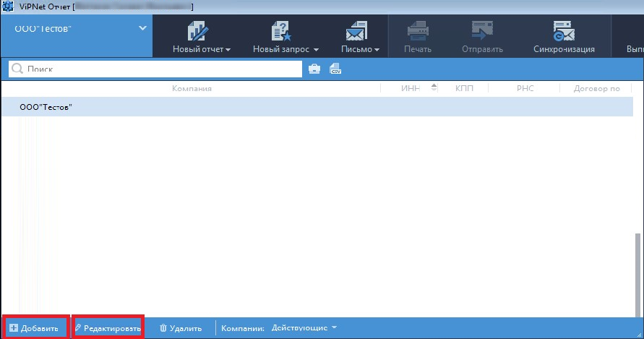Click the Письмо envelope icon

[356, 31]
